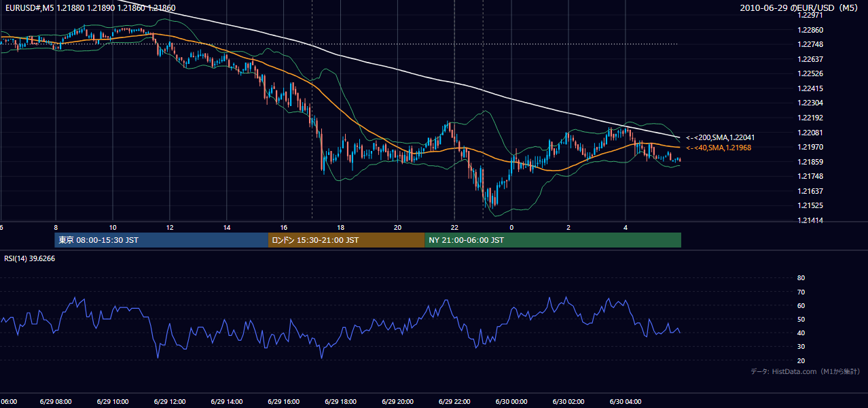Image resolution: width=868 pixels, height=408 pixels.
Task: Click the 6/29 14:00 bottom time label
Action: click(227, 402)
